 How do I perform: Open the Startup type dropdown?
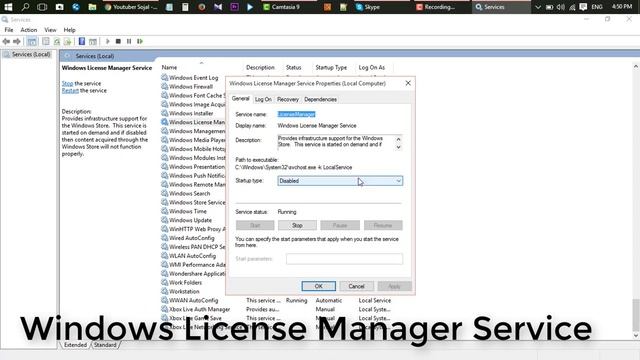[x=340, y=181]
